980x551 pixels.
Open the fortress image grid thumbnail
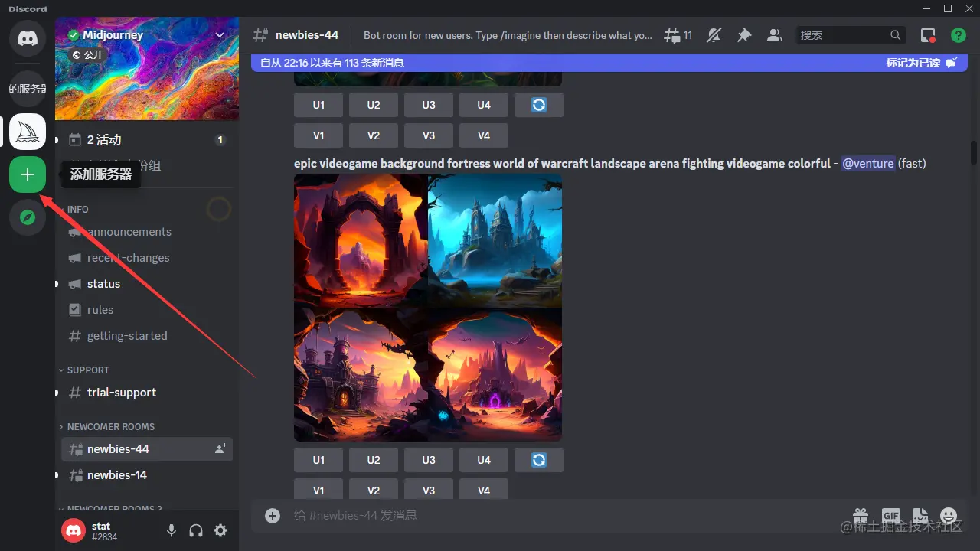click(428, 308)
